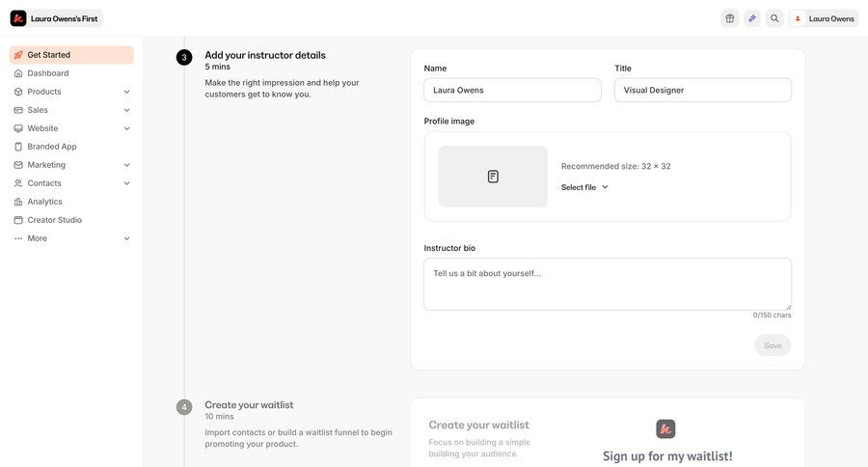Open Branded App in sidebar
This screenshot has width=868, height=467.
[x=51, y=147]
